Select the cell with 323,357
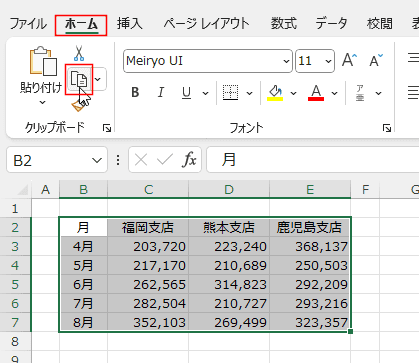Image resolution: width=419 pixels, height=363 pixels. (310, 322)
